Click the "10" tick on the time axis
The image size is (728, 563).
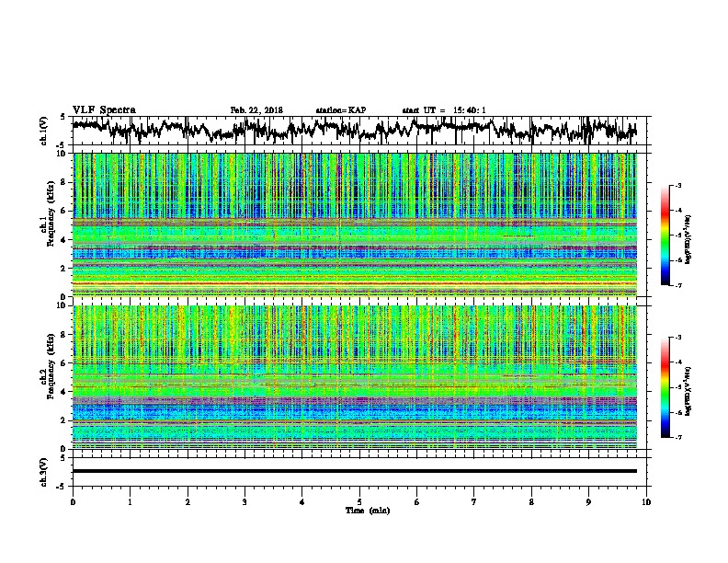(646, 502)
